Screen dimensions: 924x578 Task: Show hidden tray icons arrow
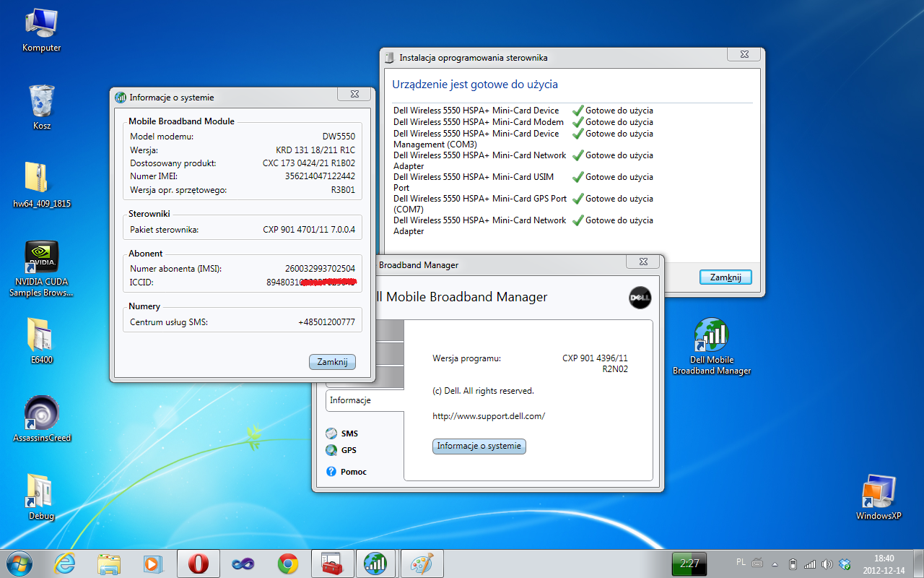[775, 564]
